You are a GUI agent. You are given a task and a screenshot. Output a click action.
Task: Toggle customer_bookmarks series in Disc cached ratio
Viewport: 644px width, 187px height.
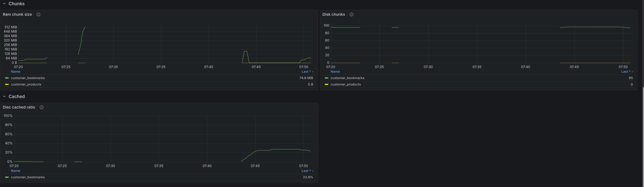(x=28, y=177)
